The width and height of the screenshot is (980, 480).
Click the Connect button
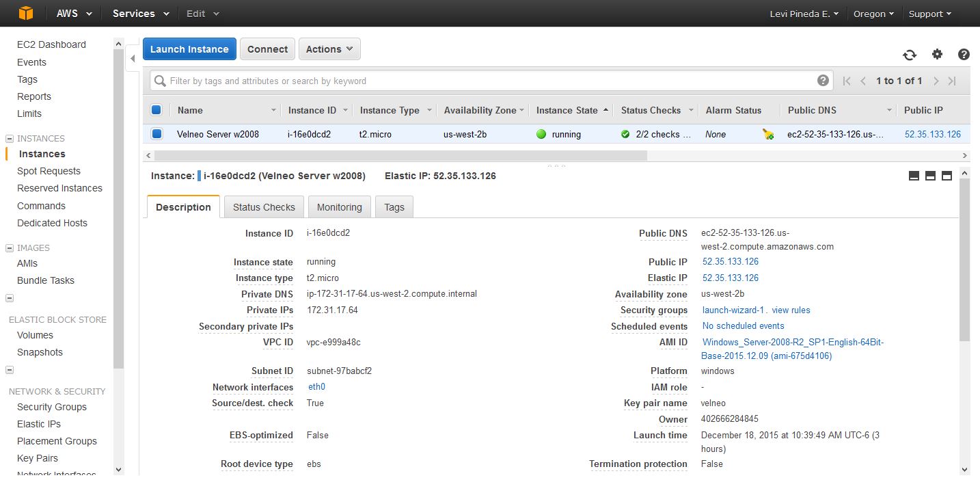[x=267, y=49]
